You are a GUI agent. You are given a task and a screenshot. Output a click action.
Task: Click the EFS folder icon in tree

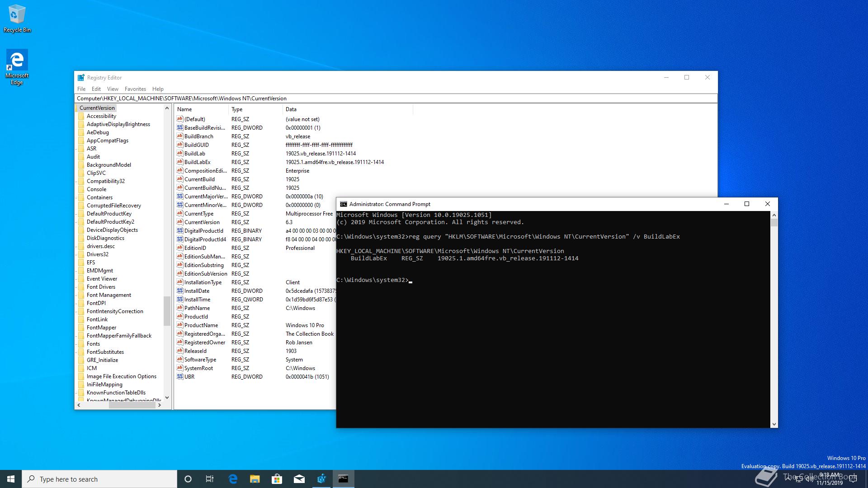point(81,263)
